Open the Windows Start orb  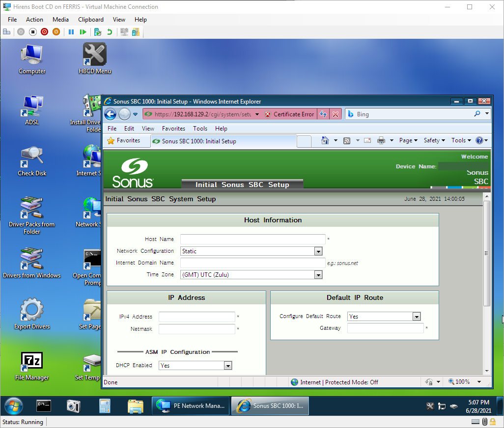13,406
